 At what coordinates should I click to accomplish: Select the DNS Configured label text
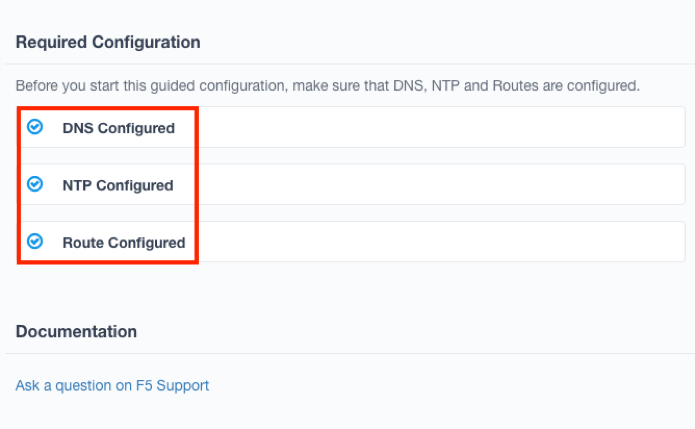point(118,128)
